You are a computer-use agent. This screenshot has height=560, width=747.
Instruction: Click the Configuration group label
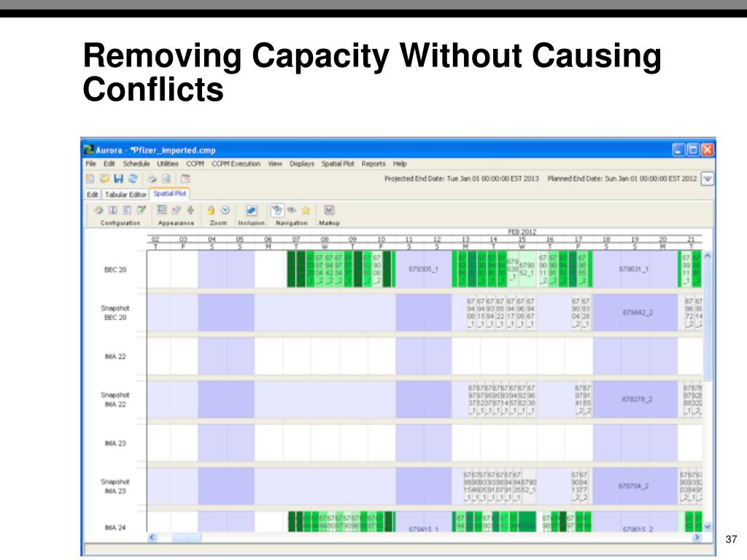click(x=120, y=223)
